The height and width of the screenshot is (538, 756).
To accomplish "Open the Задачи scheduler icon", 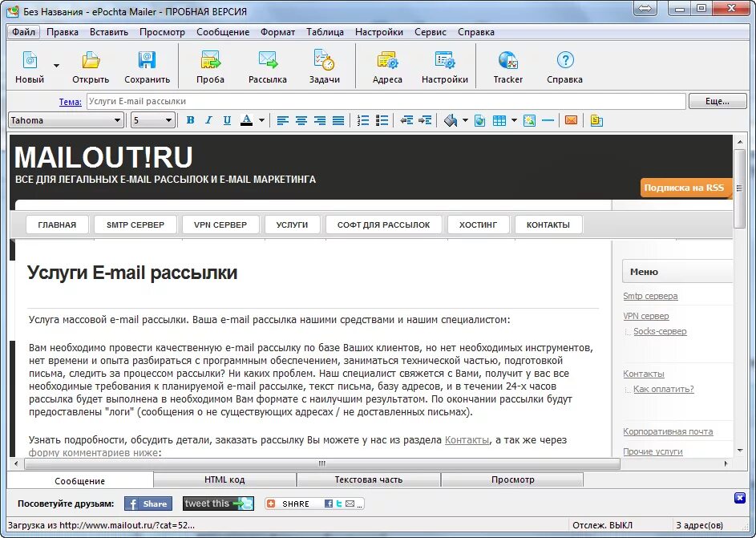I will pos(325,61).
